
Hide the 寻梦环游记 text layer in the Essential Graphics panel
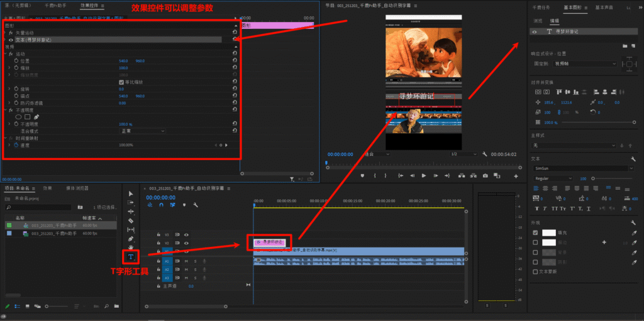[535, 31]
